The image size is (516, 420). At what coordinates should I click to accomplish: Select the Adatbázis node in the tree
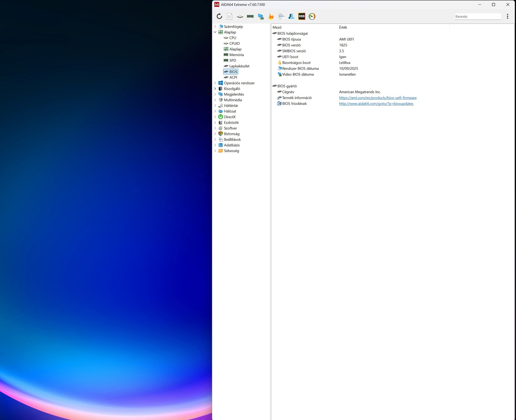[232, 145]
